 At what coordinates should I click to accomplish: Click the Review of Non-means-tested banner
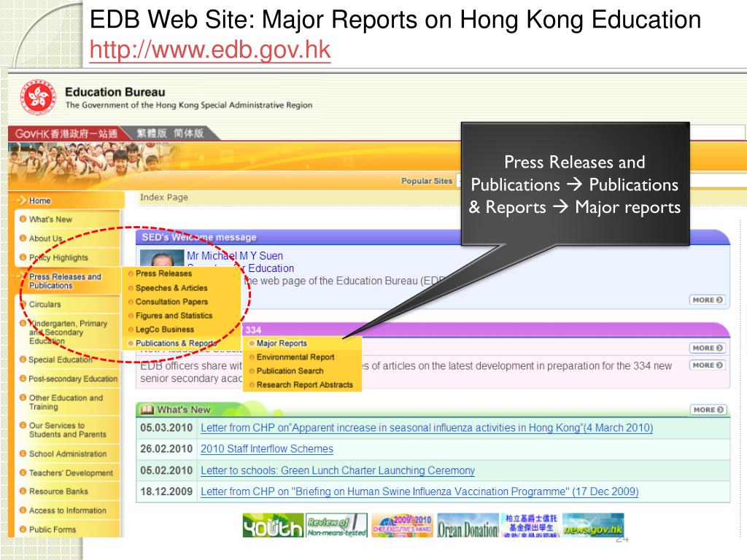(x=337, y=525)
